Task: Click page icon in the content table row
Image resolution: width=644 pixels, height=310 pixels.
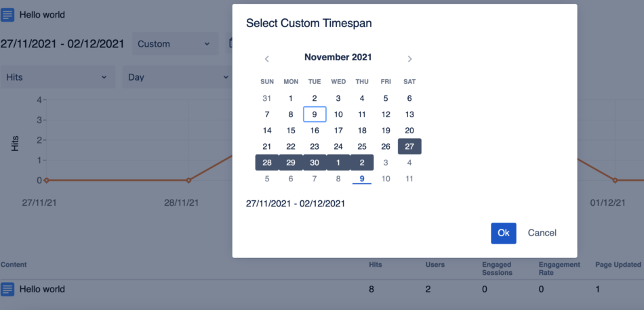Action: coord(7,289)
